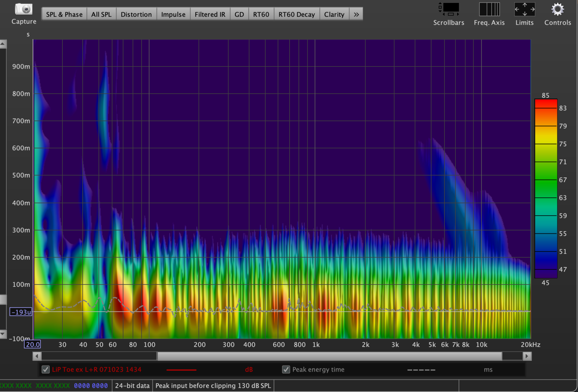578x392 pixels.
Task: Click the Freq. Axis icon
Action: coord(489,9)
